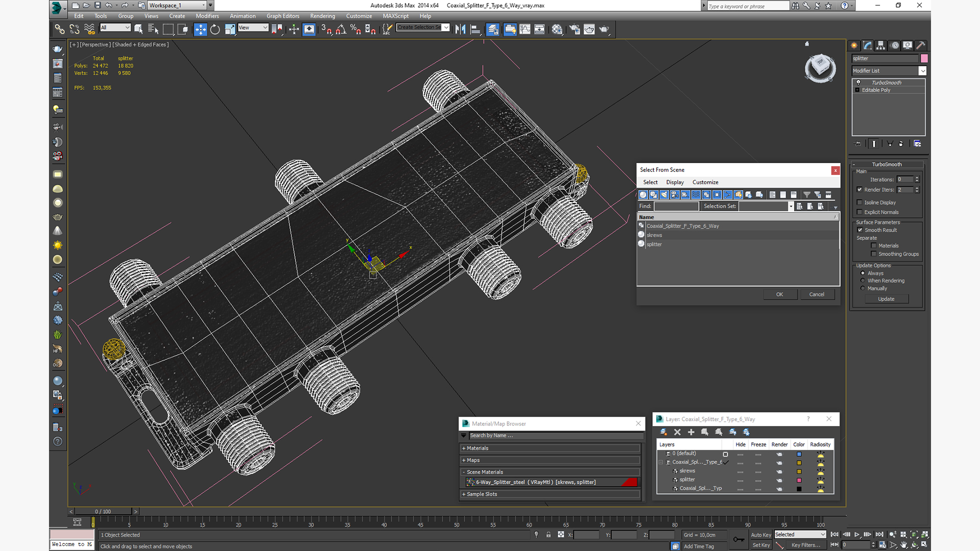Open the View reference coordinate dropdown

click(x=253, y=28)
